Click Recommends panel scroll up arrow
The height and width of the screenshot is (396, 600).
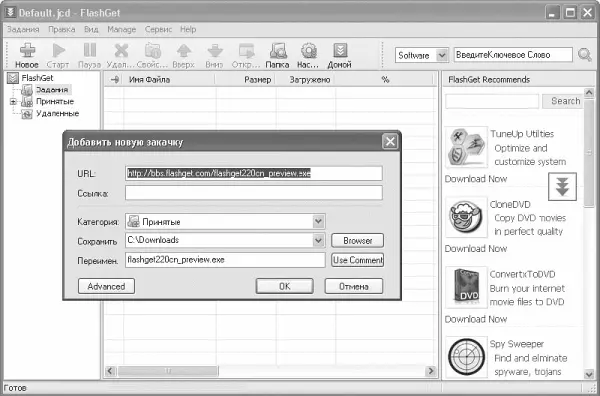pyautogui.click(x=589, y=92)
